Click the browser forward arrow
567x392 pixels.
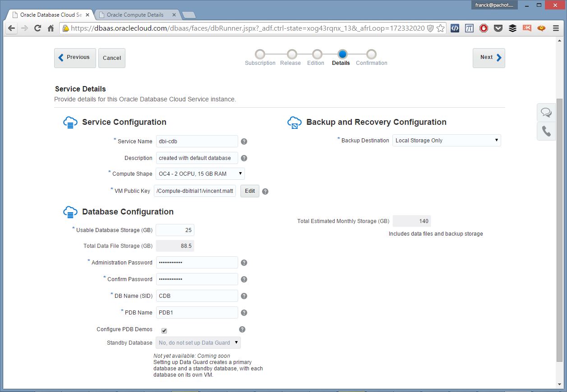pyautogui.click(x=25, y=28)
